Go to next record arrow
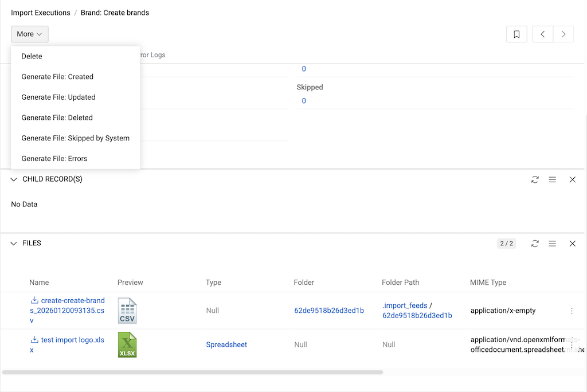Screen dimensions: 587x392 (563, 34)
